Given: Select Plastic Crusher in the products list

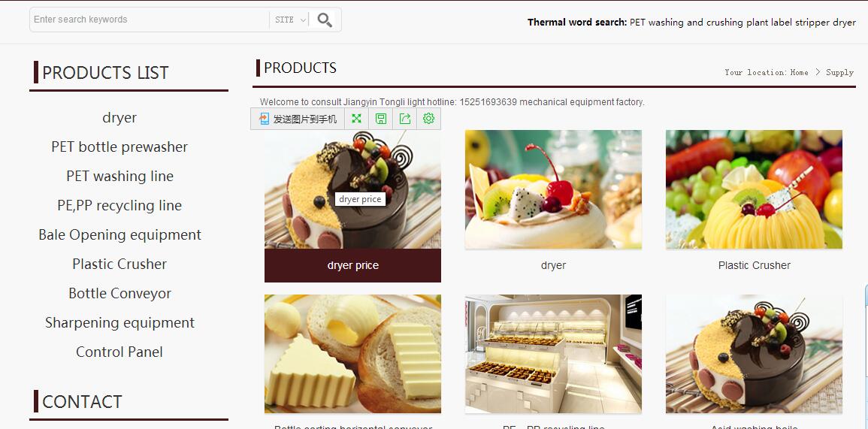Looking at the screenshot, I should tap(119, 264).
